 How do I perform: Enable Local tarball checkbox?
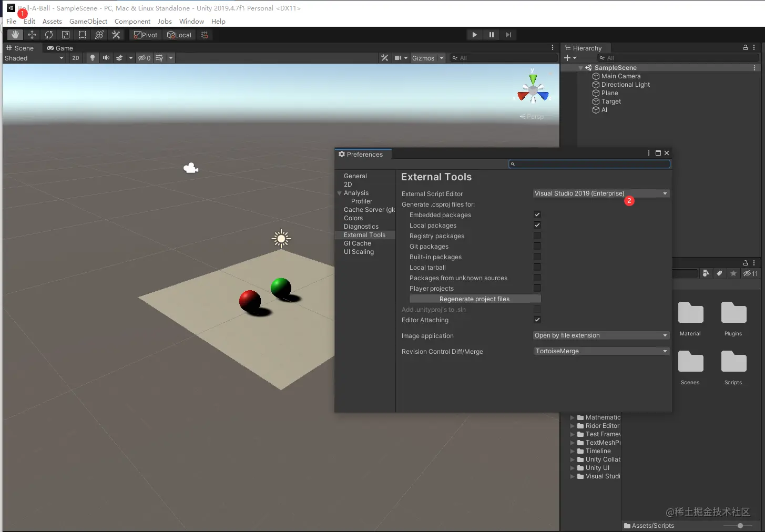537,267
